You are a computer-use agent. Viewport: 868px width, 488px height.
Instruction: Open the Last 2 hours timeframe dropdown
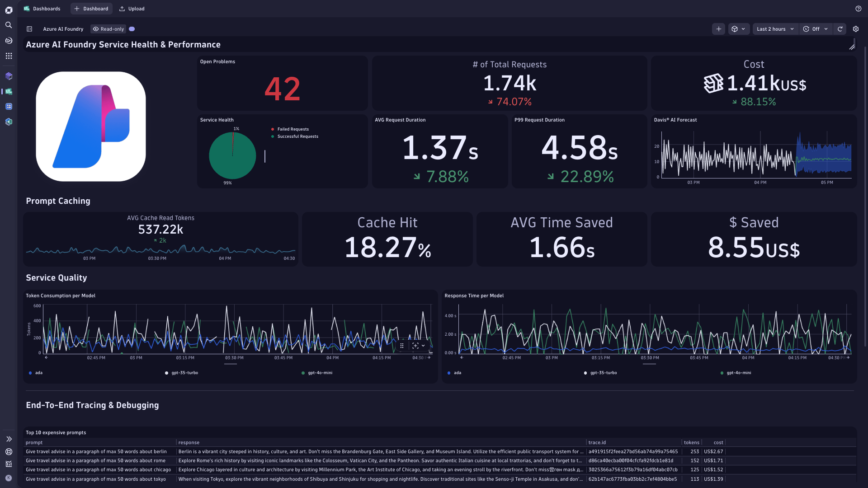[775, 29]
